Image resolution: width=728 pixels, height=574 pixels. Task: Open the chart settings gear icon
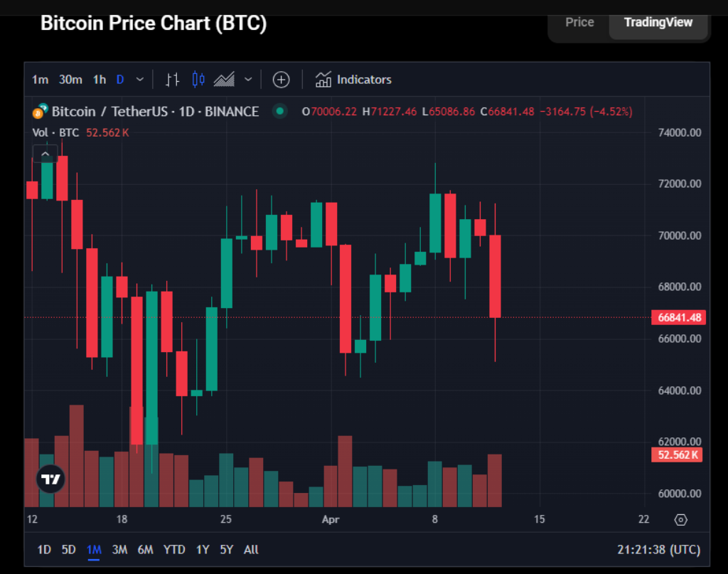680,520
